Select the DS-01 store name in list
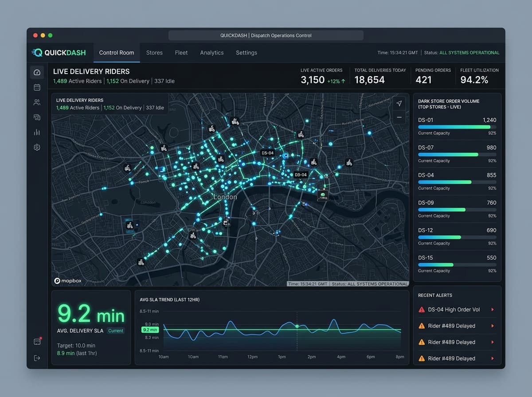Screen dimensions: 532x397 [x=426, y=120]
